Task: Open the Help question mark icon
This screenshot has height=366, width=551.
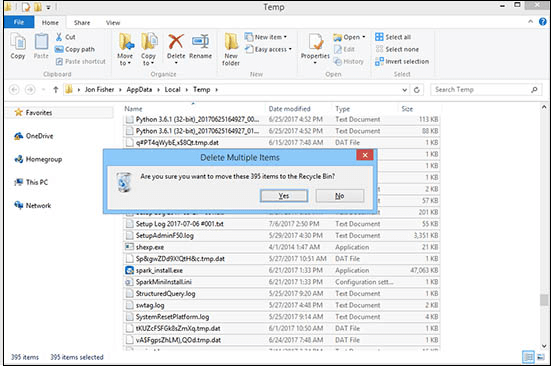Action: point(543,22)
